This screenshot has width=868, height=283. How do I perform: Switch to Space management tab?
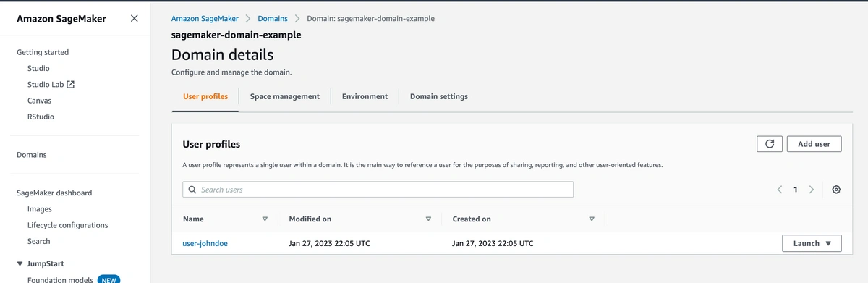(x=285, y=96)
